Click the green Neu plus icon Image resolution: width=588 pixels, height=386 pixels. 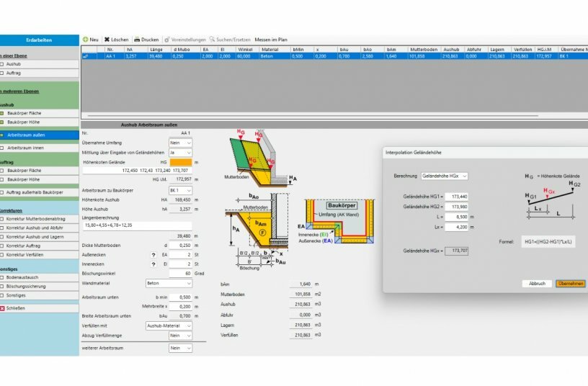(x=86, y=40)
